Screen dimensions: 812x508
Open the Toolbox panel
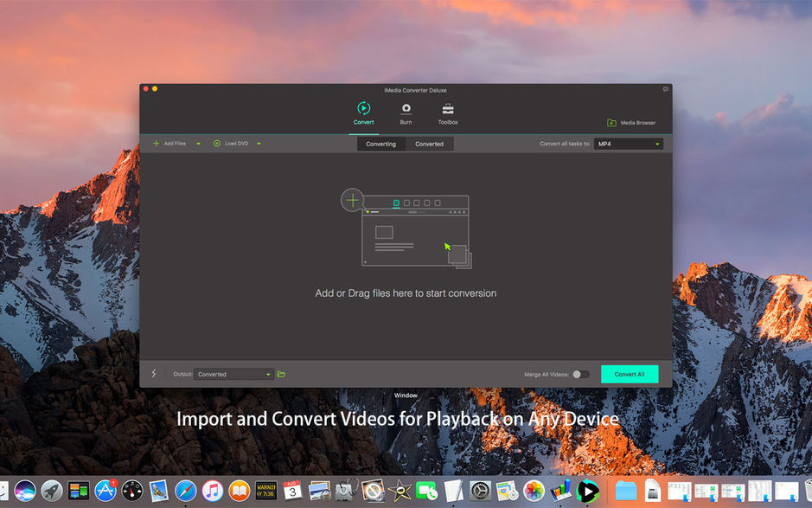point(447,111)
